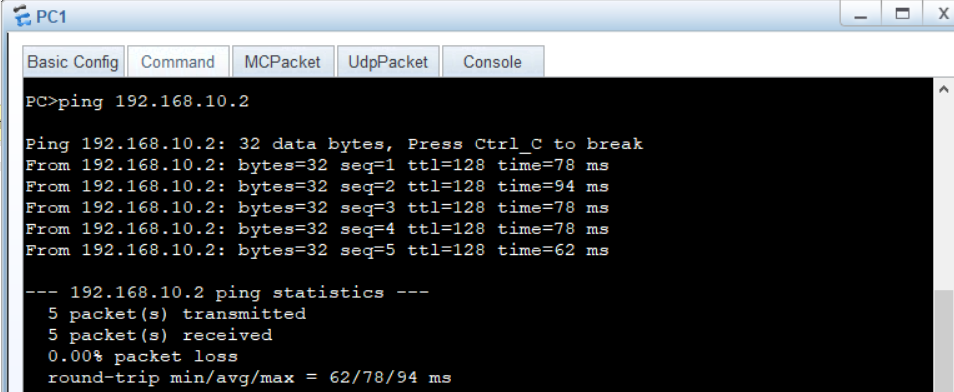Viewport: 954px width, 392px height.
Task: Click the vertical scrollbar thumb in terminal
Action: coord(943,341)
